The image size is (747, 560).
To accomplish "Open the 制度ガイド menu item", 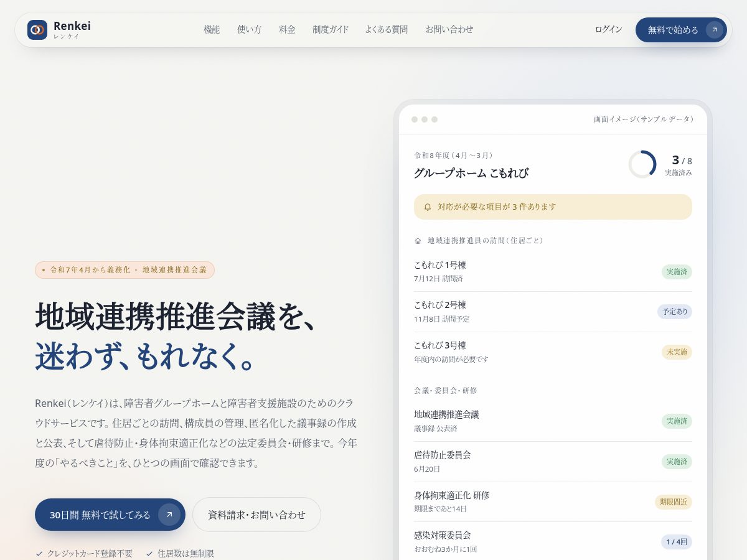I will click(x=331, y=29).
